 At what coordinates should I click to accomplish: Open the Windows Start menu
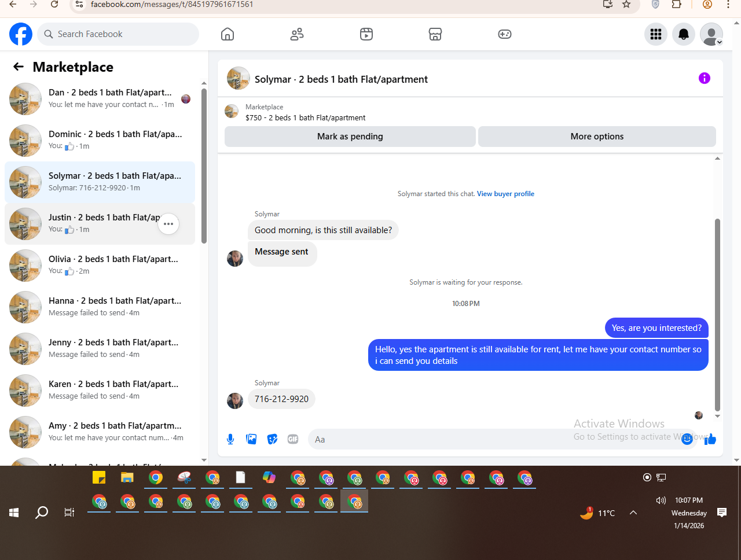pyautogui.click(x=14, y=513)
